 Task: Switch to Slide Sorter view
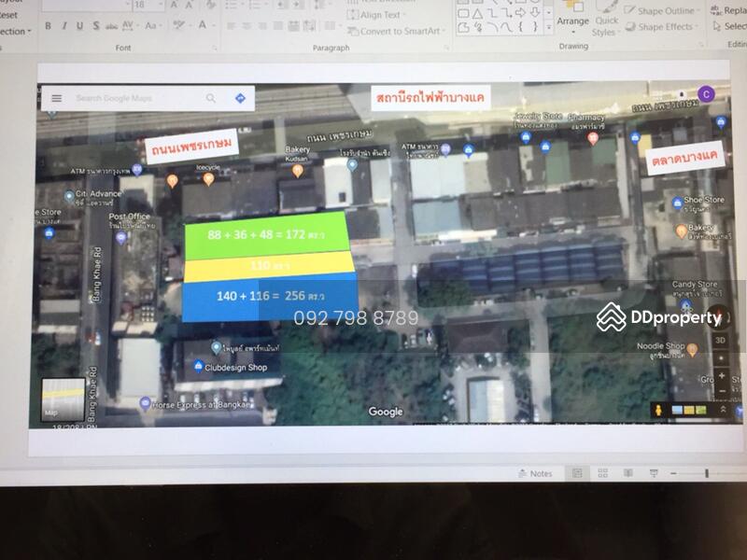[x=602, y=473]
